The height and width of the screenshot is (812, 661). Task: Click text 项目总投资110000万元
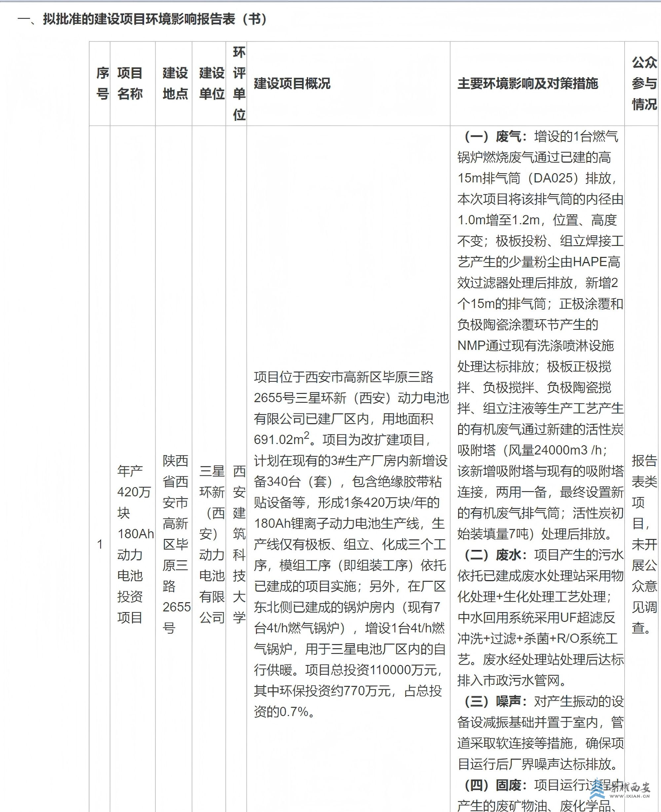point(370,670)
